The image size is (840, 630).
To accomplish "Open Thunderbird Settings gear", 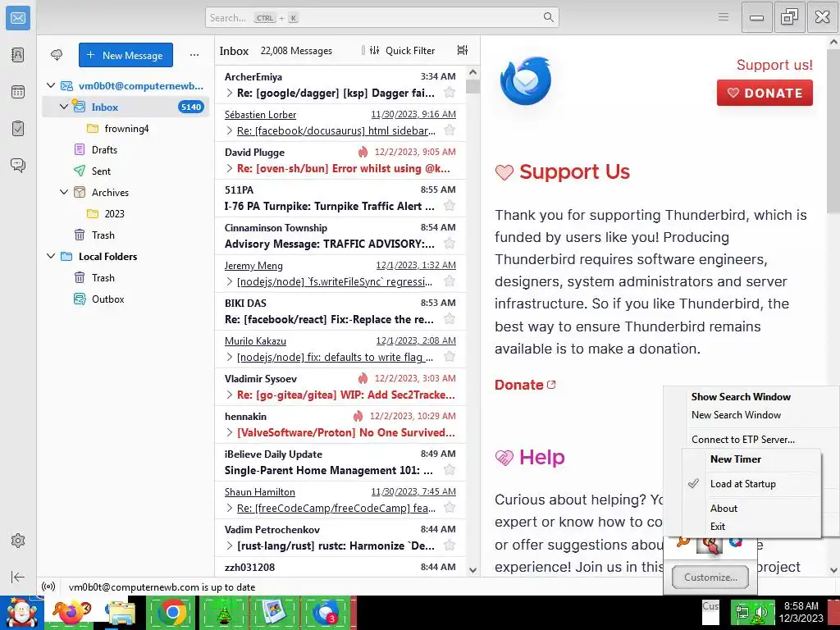I will click(x=18, y=541).
